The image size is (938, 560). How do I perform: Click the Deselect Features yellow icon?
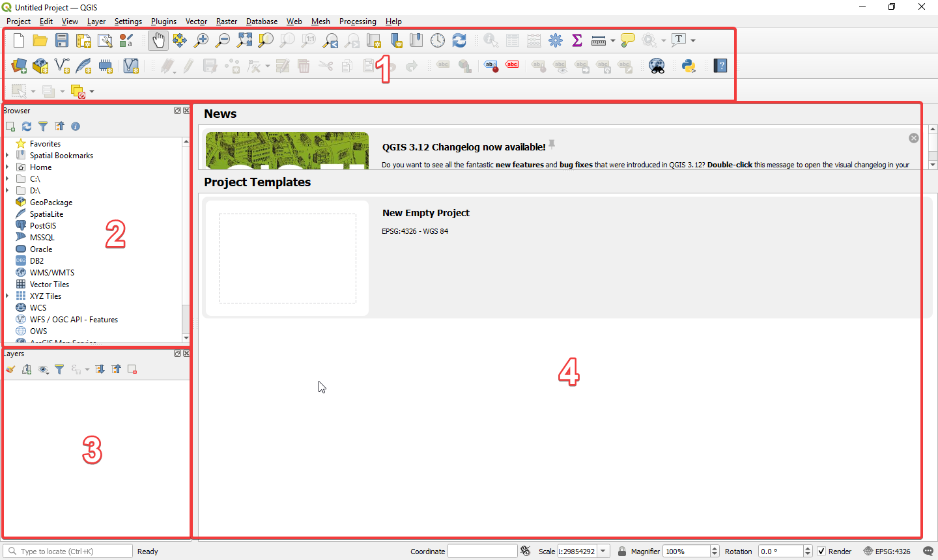tap(78, 91)
